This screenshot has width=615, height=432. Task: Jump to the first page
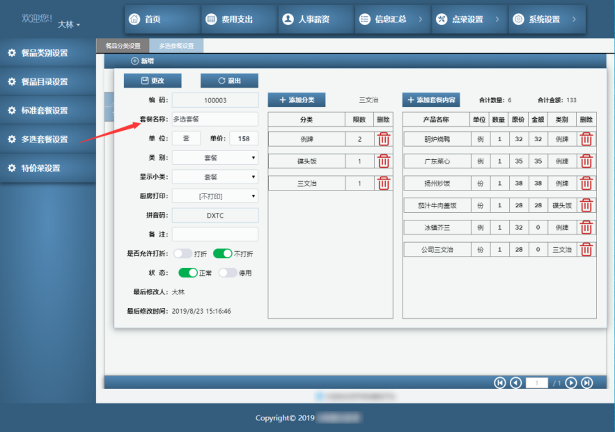pos(501,382)
